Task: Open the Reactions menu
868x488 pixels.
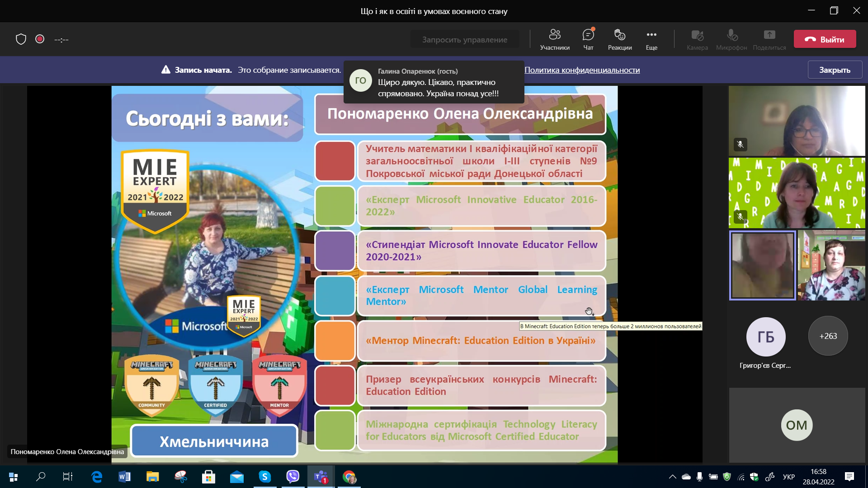Action: 620,39
